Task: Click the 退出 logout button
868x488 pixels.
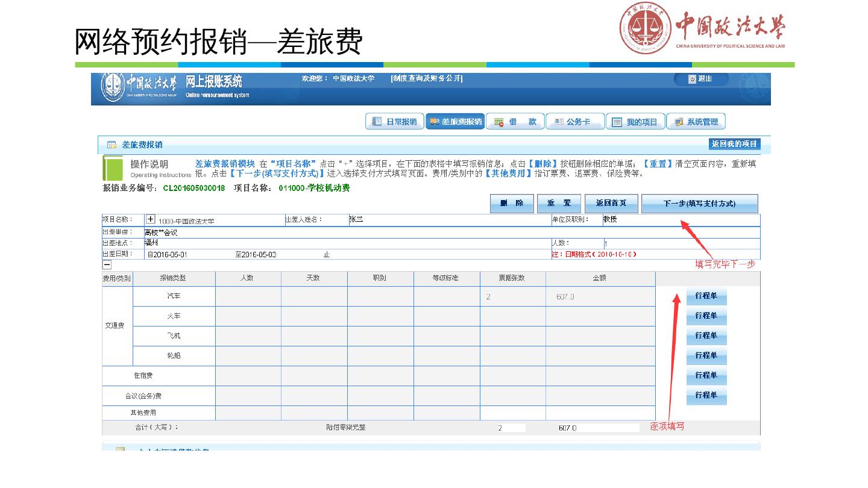Action: 700,79
